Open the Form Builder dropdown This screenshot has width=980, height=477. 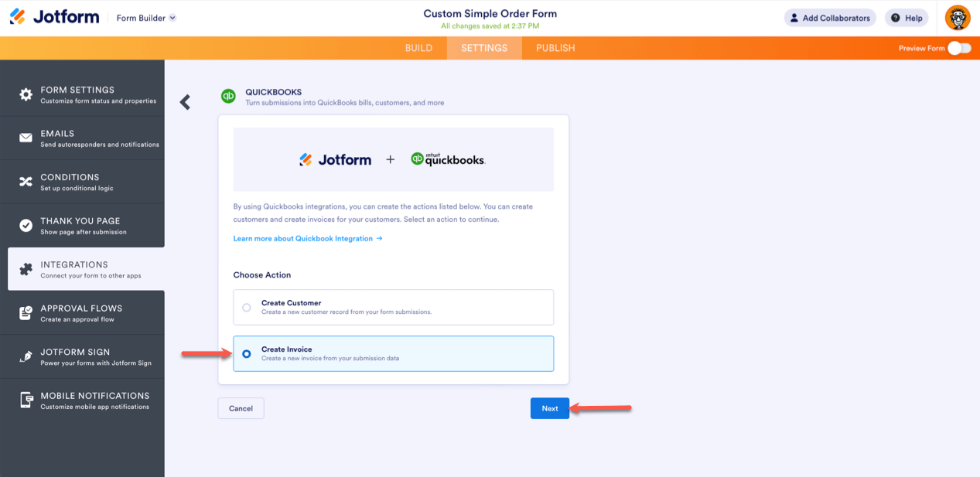pyautogui.click(x=146, y=18)
